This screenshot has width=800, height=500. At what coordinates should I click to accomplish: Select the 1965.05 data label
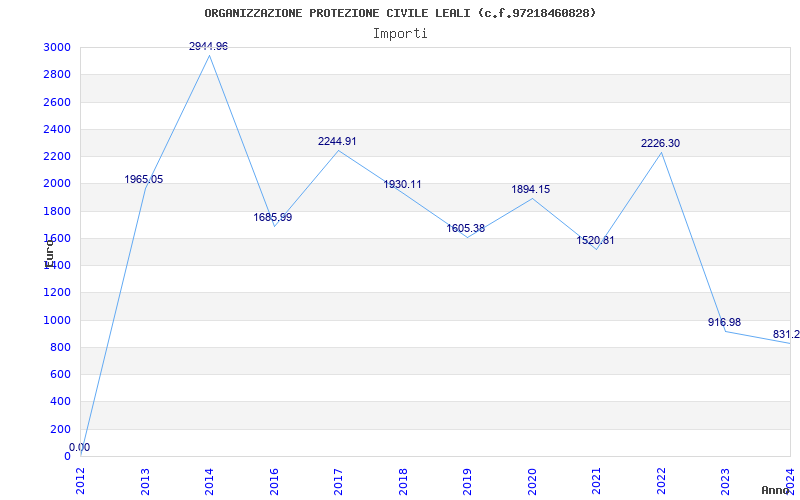pos(144,180)
